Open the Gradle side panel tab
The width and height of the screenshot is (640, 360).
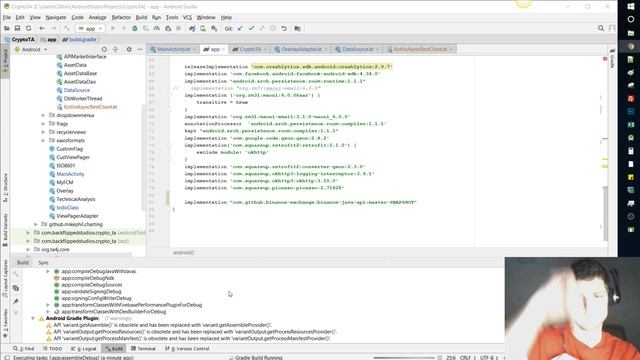(x=613, y=59)
